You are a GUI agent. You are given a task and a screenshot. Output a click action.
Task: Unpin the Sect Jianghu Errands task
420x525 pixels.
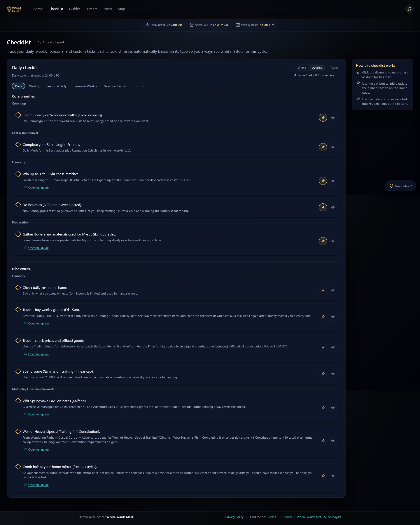tap(323, 147)
